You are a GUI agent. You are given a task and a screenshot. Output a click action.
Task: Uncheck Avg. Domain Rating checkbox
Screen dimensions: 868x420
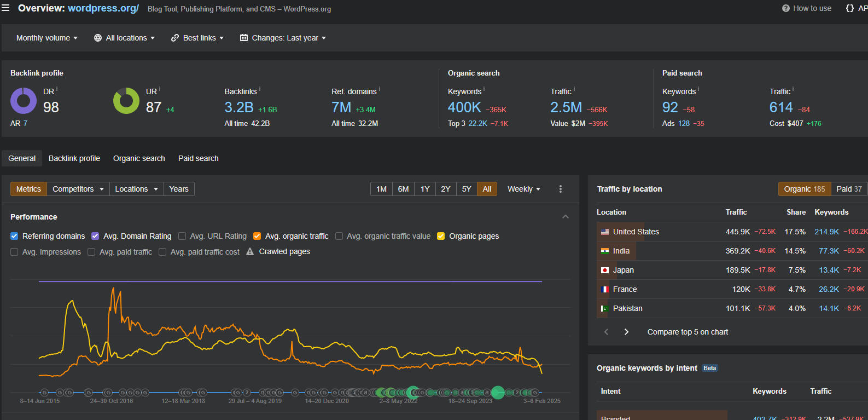pos(95,236)
